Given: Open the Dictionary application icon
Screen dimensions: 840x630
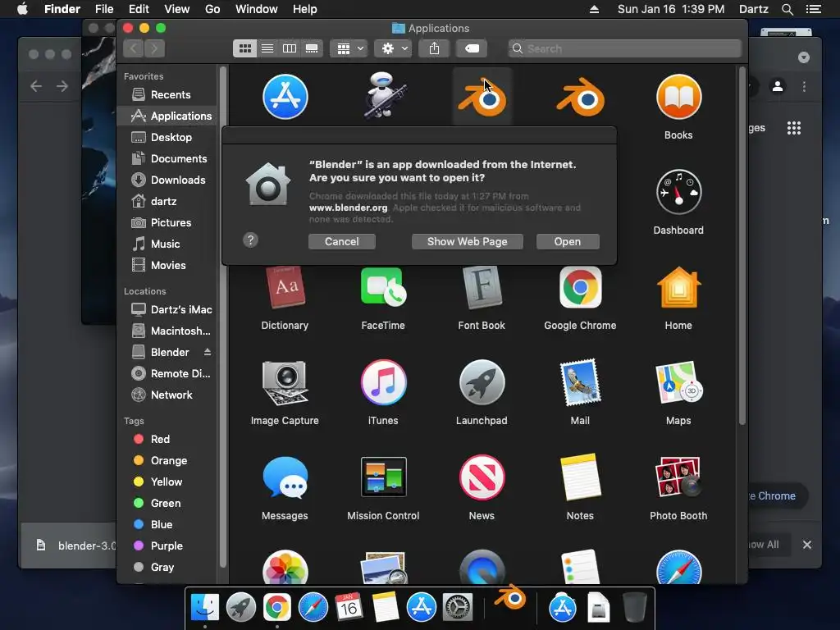Looking at the screenshot, I should click(285, 288).
